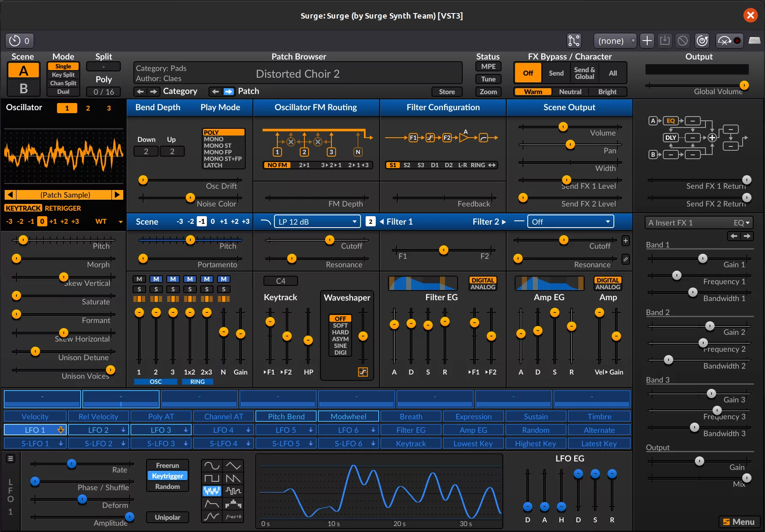Select the envelope LFO shape
Screen dimensions: 765x532
[212, 504]
